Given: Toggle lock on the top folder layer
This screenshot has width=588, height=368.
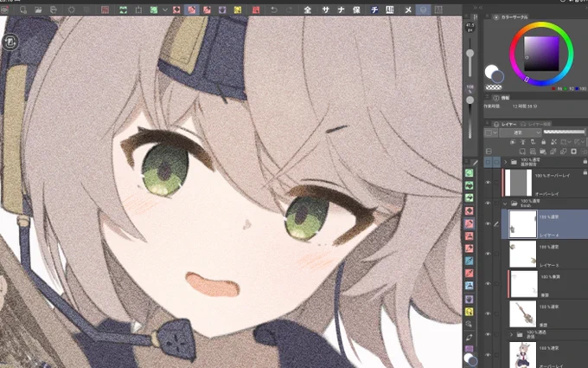Looking at the screenshot, I should [585, 161].
